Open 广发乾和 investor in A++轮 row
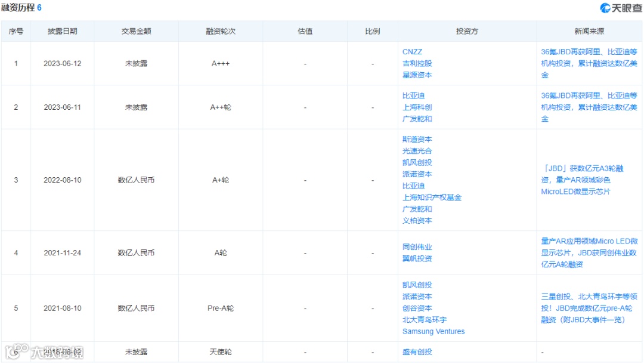The height and width of the screenshot is (364, 644). coord(417,119)
